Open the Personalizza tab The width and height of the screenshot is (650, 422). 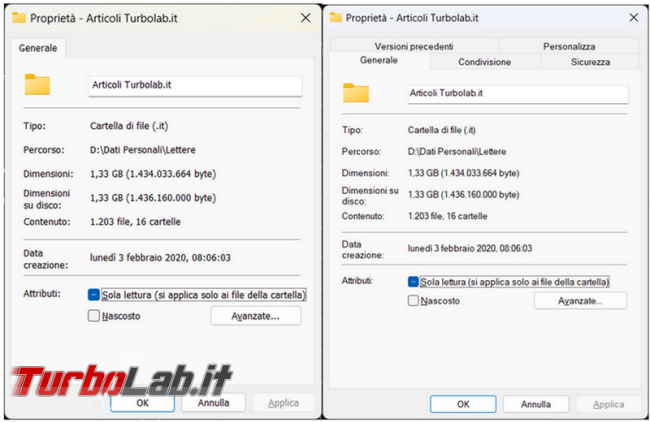[x=569, y=46]
